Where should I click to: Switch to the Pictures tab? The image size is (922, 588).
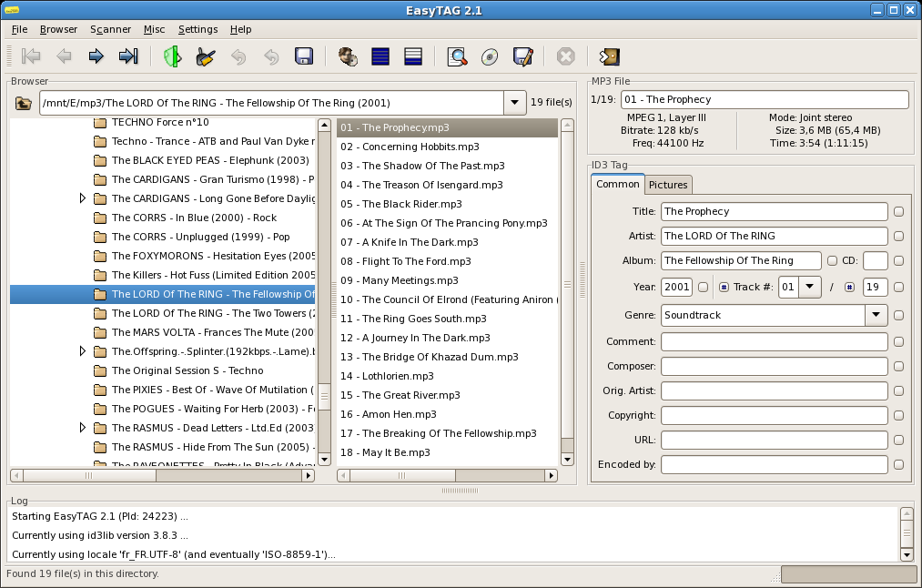click(x=668, y=184)
